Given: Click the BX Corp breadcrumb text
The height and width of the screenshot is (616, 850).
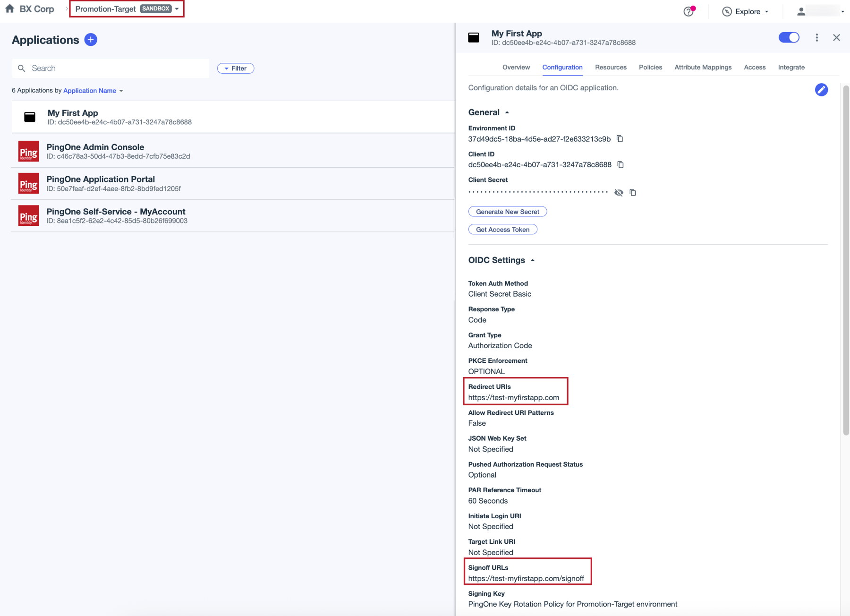Looking at the screenshot, I should (x=37, y=9).
